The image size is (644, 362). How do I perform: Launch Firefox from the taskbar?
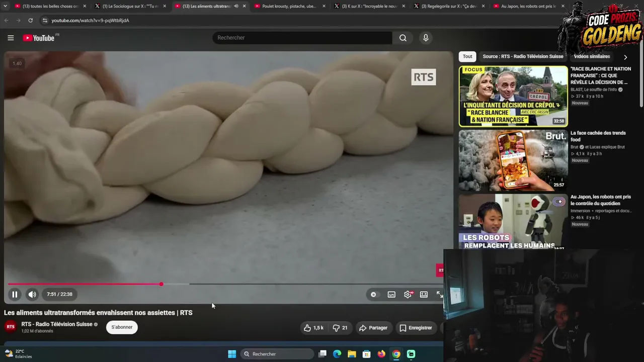tap(381, 354)
